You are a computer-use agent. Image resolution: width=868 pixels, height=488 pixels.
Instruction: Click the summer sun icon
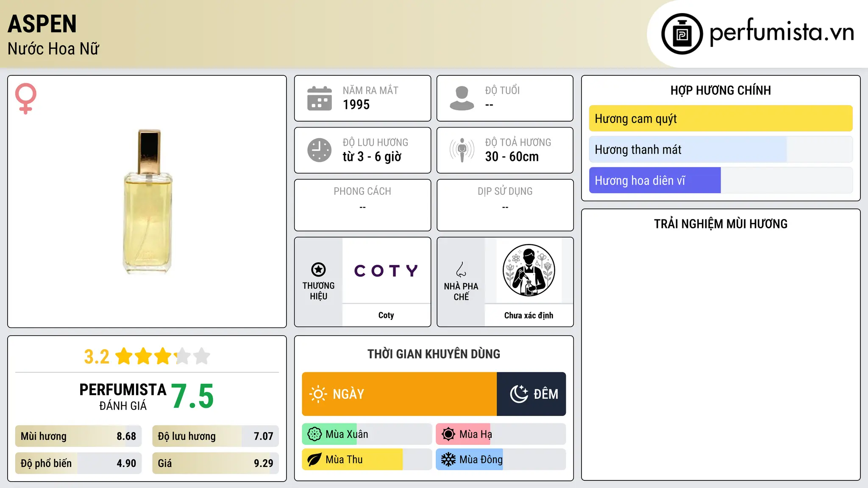tap(448, 434)
